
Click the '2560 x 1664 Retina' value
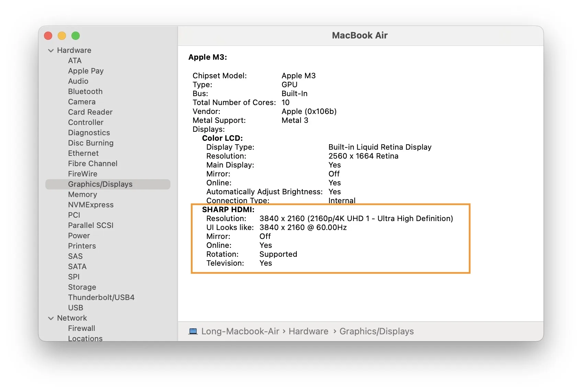click(x=363, y=156)
